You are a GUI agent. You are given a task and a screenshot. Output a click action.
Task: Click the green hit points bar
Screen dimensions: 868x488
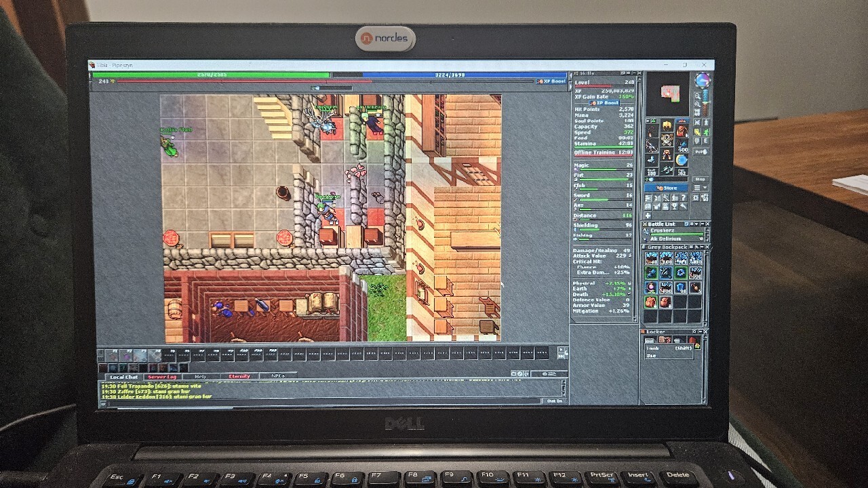(x=211, y=75)
